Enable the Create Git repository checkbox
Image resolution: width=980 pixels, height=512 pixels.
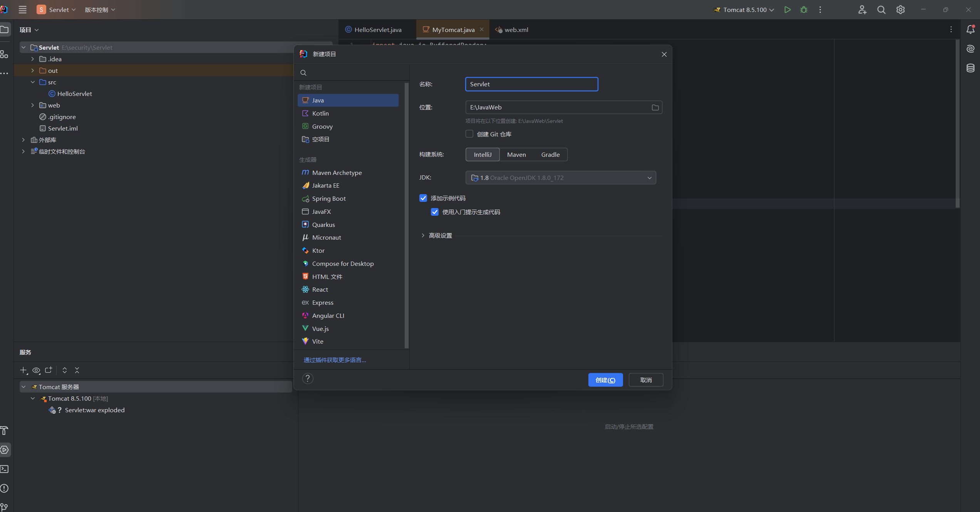pyautogui.click(x=469, y=134)
